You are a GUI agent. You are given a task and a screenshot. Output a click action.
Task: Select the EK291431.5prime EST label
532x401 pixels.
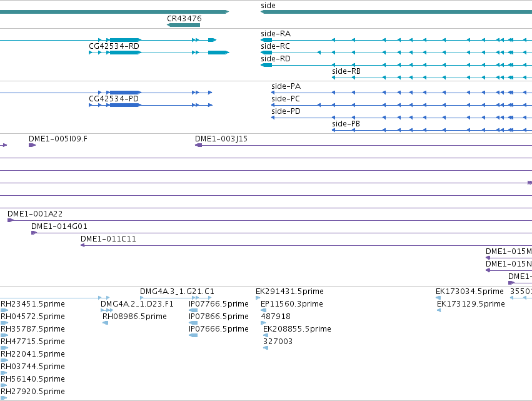tap(289, 292)
